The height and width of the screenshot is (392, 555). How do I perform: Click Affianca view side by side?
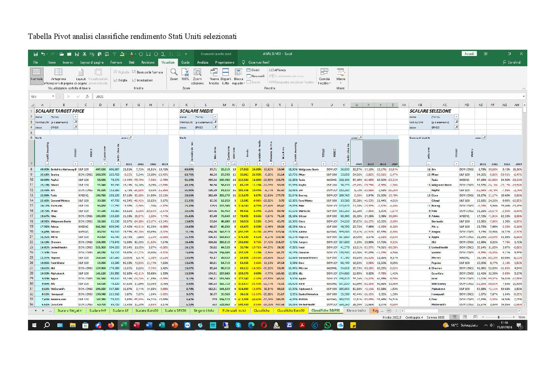277,70
